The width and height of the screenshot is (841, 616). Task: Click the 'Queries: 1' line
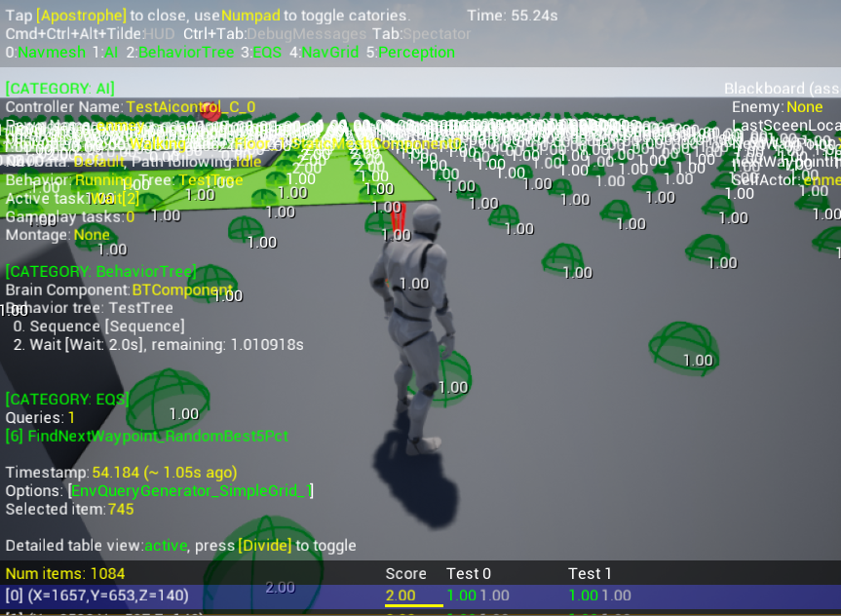[40, 417]
